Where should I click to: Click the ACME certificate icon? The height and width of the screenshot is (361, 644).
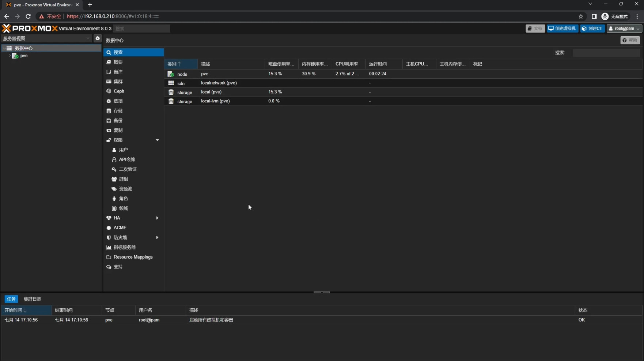109,228
